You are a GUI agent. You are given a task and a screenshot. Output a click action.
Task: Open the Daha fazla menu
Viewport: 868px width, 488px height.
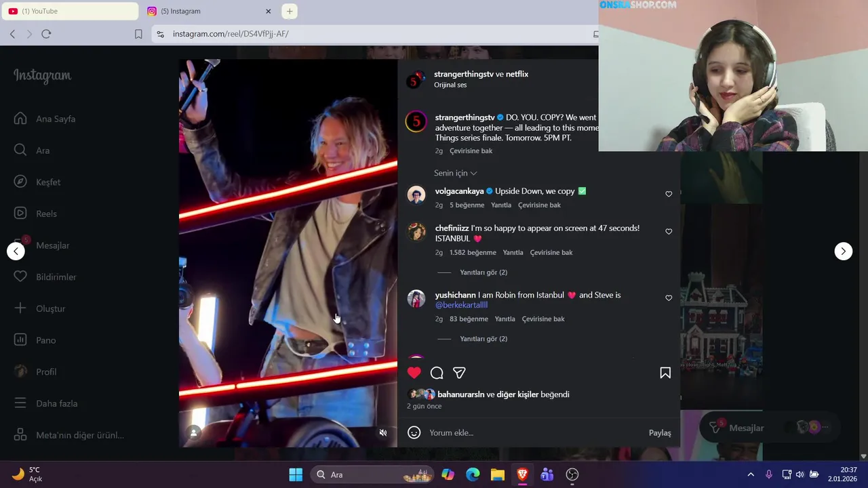coord(45,403)
